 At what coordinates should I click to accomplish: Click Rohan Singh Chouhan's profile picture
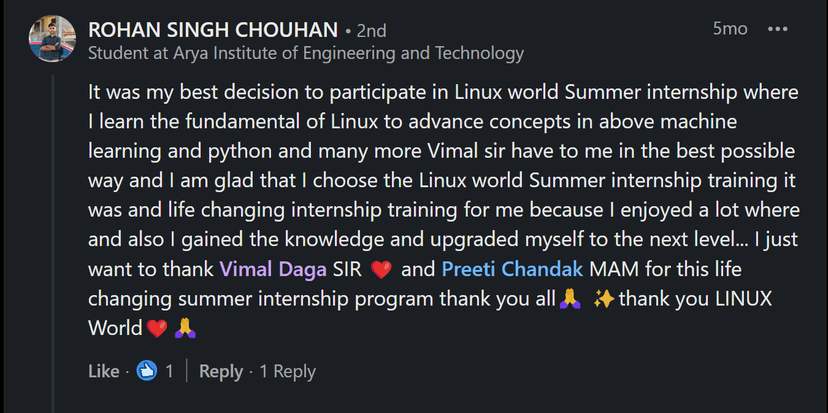pyautogui.click(x=53, y=39)
